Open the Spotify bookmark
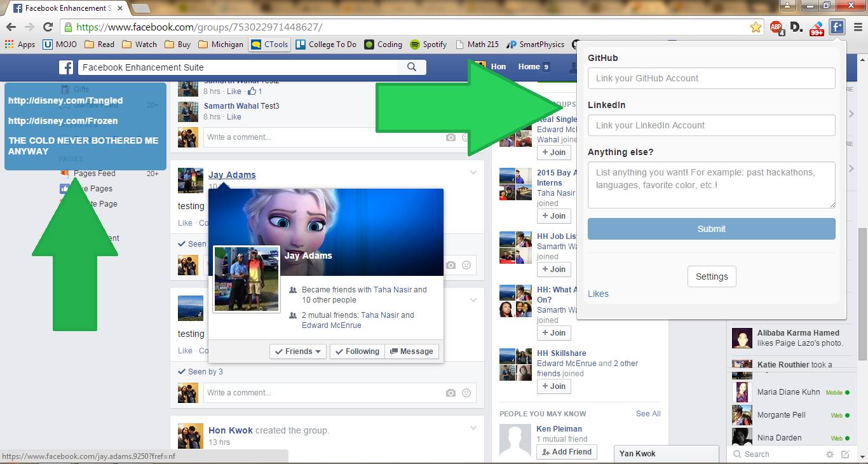Viewport: 868px width, 464px height. pyautogui.click(x=428, y=44)
